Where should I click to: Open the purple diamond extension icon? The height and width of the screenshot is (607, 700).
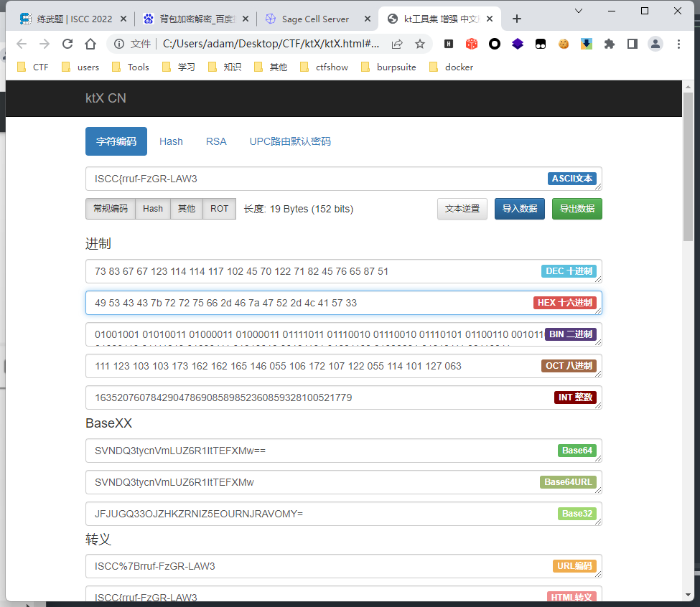pyautogui.click(x=518, y=44)
